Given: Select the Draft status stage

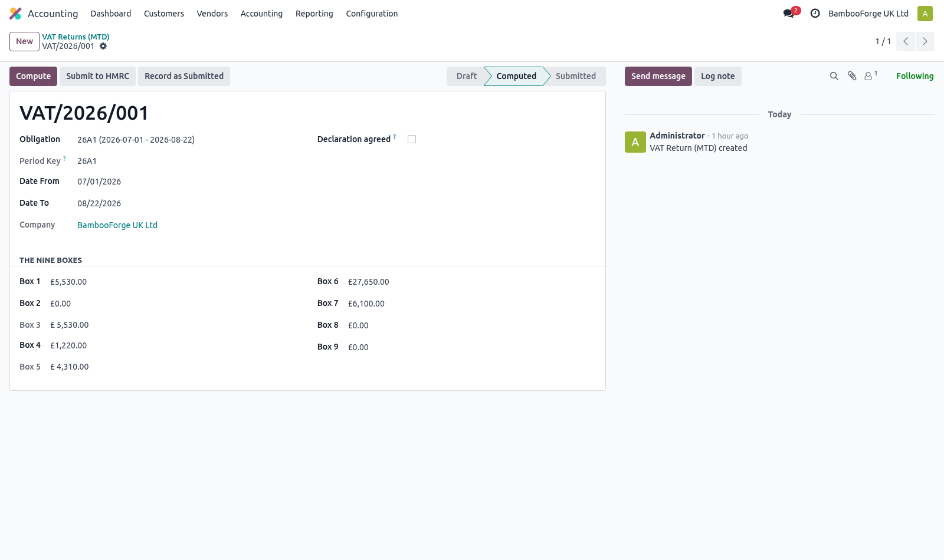Looking at the screenshot, I should (x=466, y=76).
